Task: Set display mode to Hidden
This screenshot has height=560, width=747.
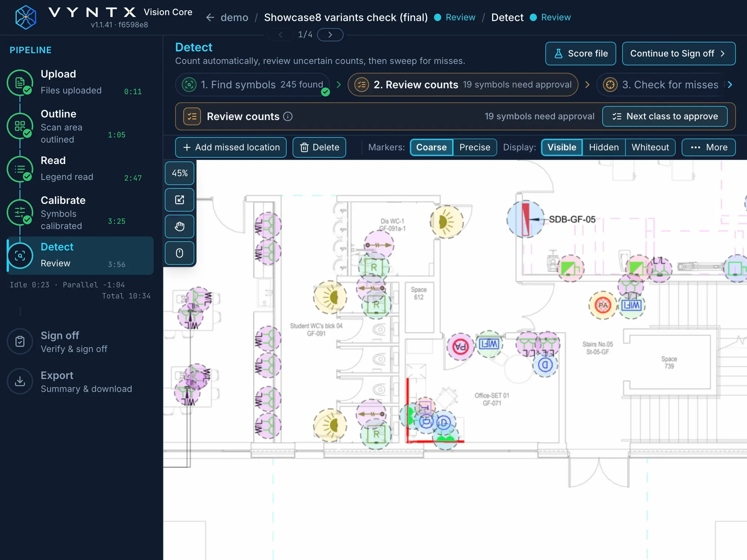Action: (604, 147)
